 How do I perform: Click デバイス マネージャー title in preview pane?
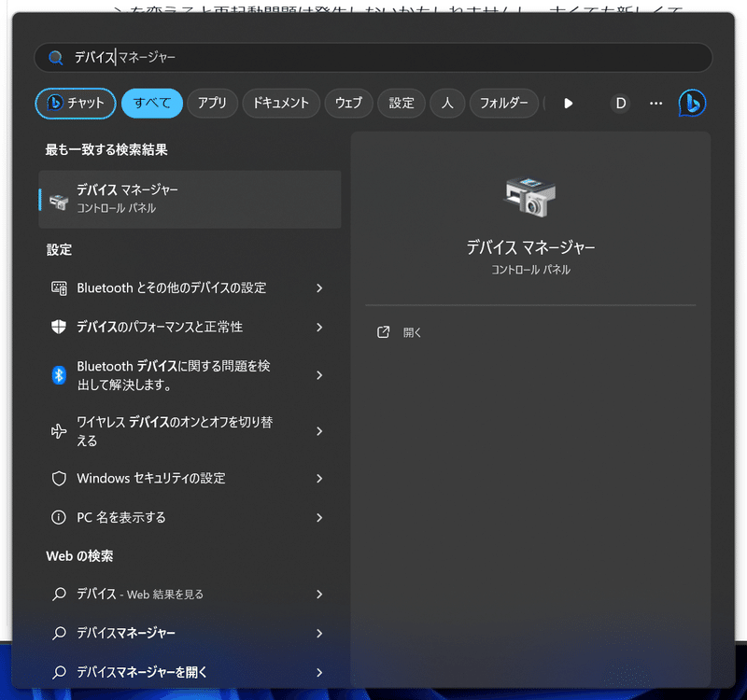pos(530,247)
